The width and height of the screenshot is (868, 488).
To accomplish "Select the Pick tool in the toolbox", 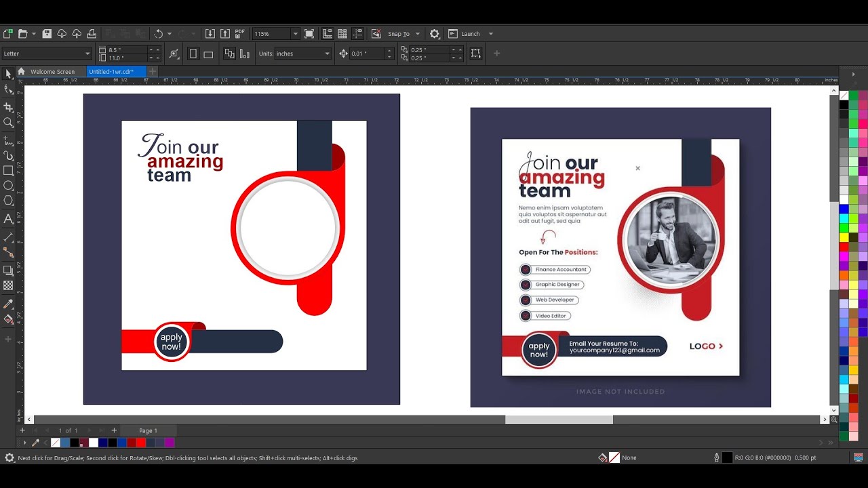I will (x=8, y=74).
